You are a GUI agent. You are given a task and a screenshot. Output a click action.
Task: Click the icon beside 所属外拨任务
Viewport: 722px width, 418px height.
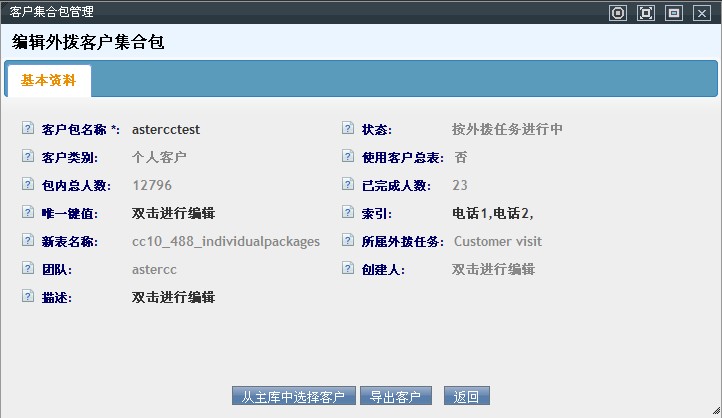point(348,241)
